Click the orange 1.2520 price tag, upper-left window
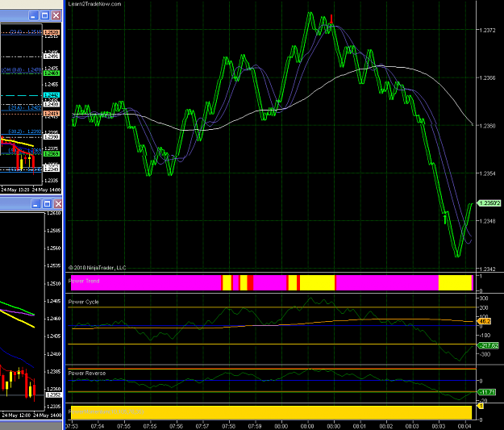Image resolution: width=504 pixels, height=430 pixels. click(x=52, y=32)
